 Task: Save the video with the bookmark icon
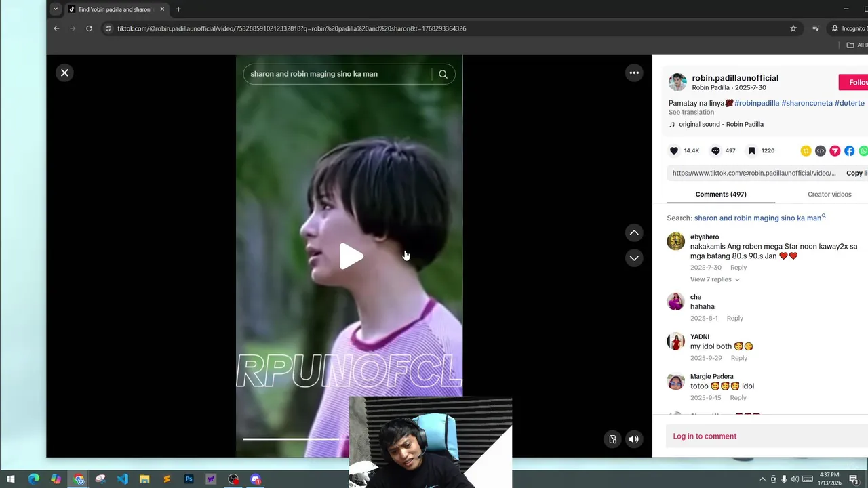pyautogui.click(x=751, y=151)
